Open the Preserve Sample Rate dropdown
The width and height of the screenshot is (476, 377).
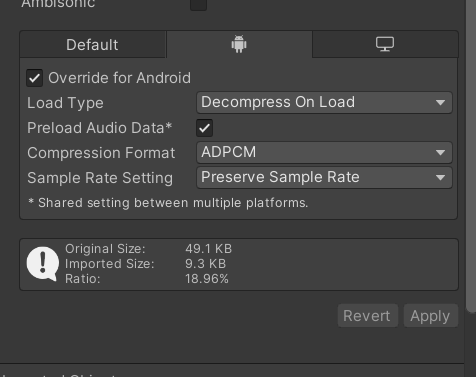coord(324,178)
